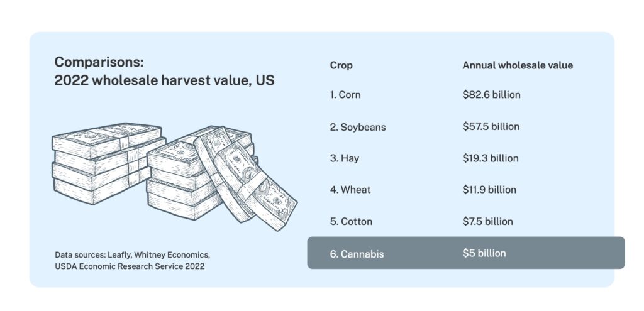Select the "2. Soybeans" row label
This screenshot has width=644, height=311.
(357, 127)
